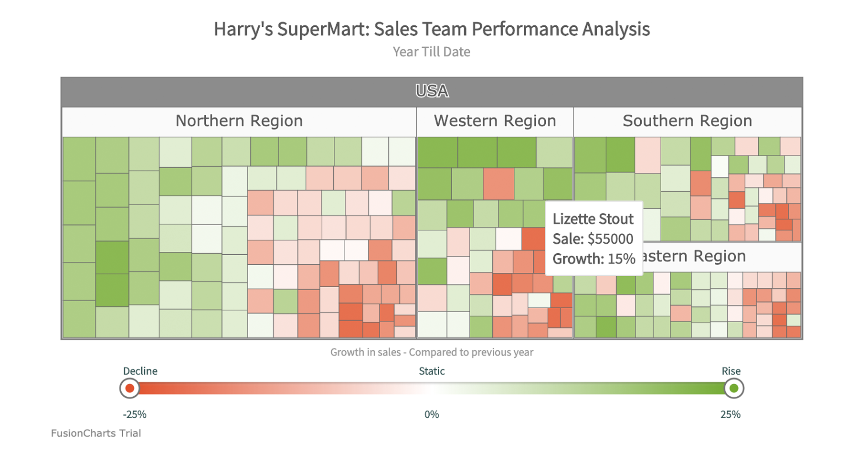Open the Southern Region header
The image size is (868, 455).
(x=687, y=121)
